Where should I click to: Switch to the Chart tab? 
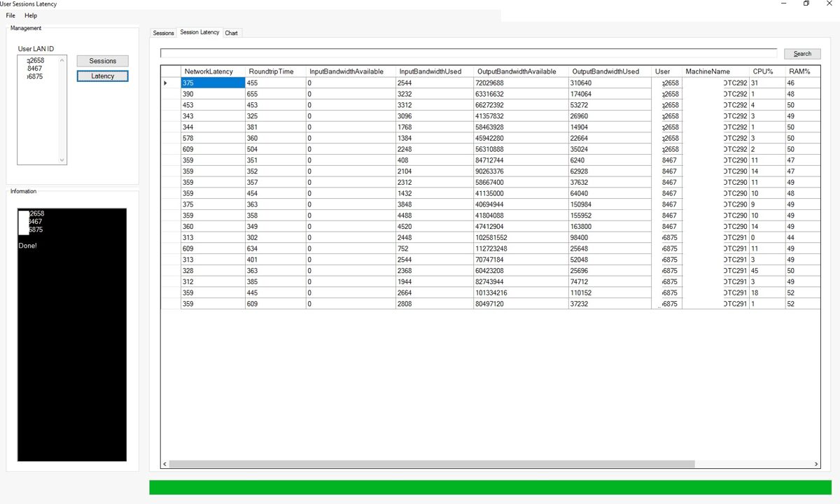pos(231,33)
